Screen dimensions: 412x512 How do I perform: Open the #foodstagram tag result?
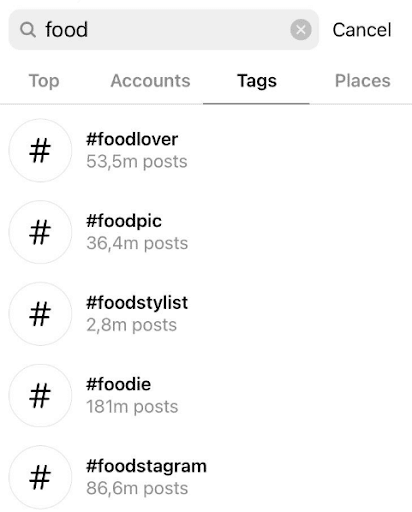point(206,477)
